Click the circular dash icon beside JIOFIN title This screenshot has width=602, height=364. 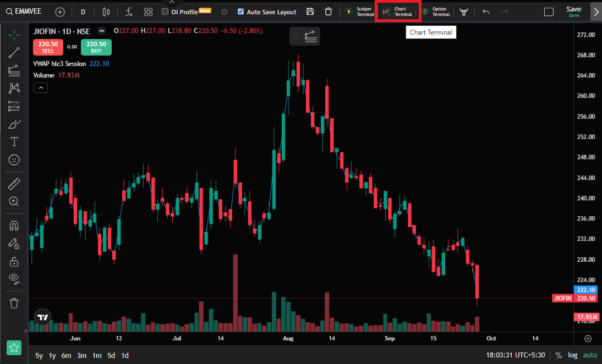click(x=102, y=31)
